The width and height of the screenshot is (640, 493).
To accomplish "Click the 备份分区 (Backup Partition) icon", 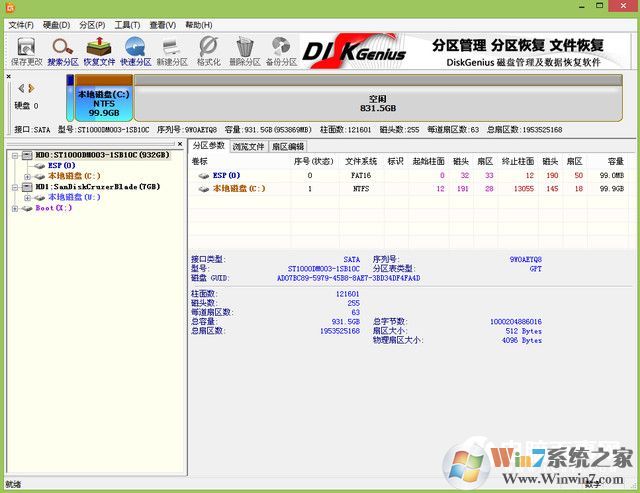I will pos(281,51).
